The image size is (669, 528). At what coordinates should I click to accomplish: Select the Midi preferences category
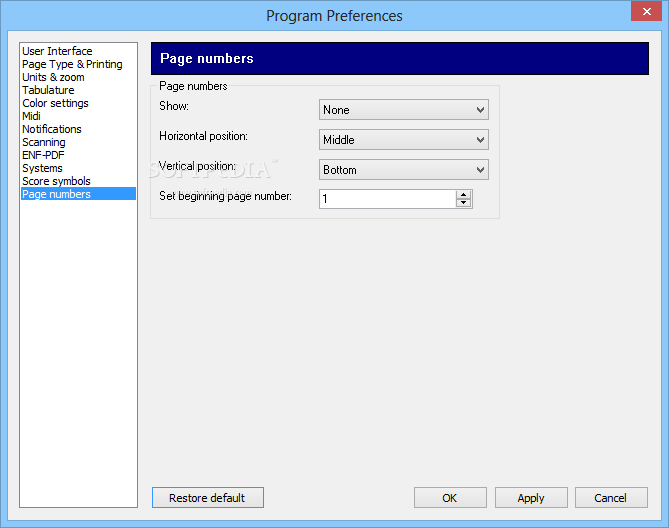[32, 116]
